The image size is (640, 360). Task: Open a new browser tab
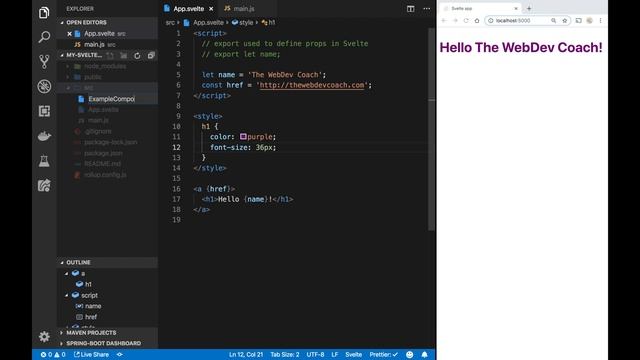tap(529, 8)
